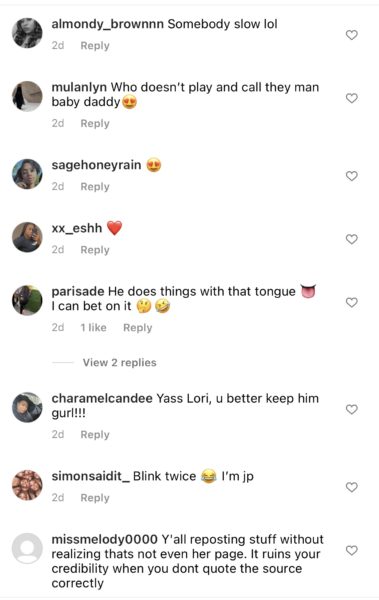This screenshot has height=600, width=379.
Task: Open sagehoneyrain's profile via username
Action: pyautogui.click(x=96, y=165)
